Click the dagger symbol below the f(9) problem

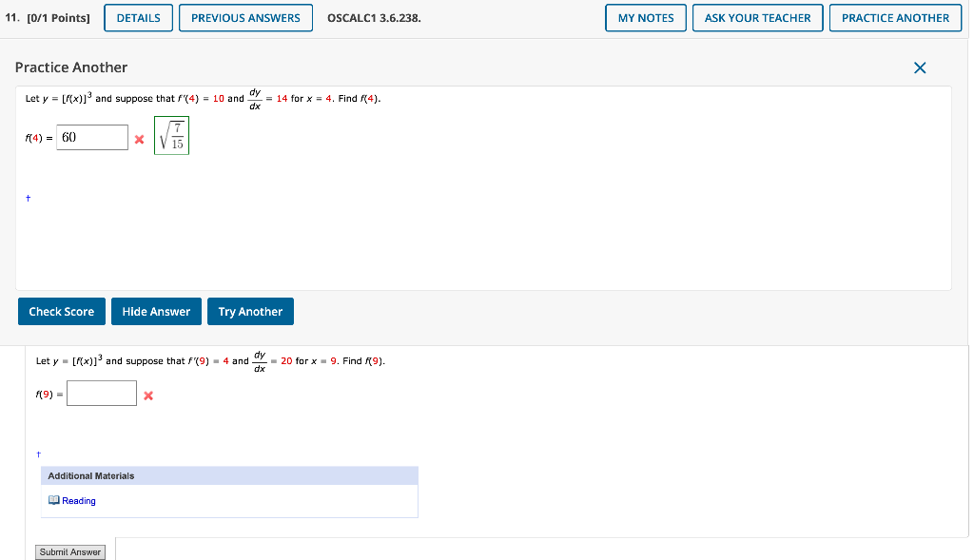tap(38, 454)
